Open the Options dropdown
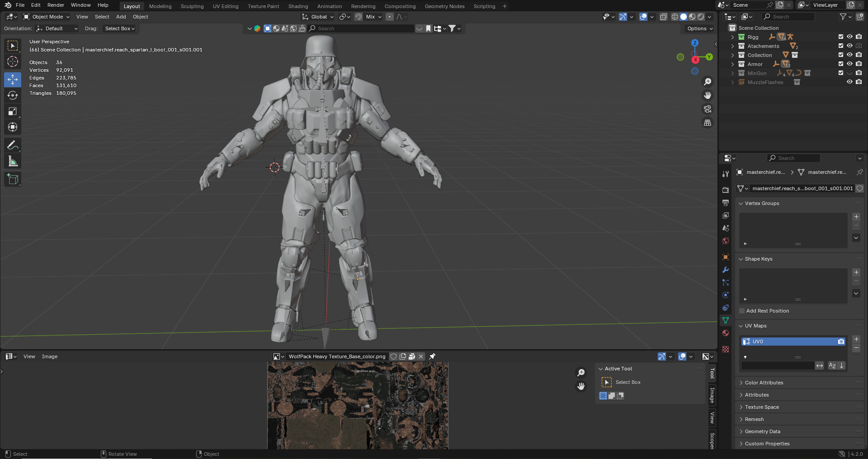 700,28
